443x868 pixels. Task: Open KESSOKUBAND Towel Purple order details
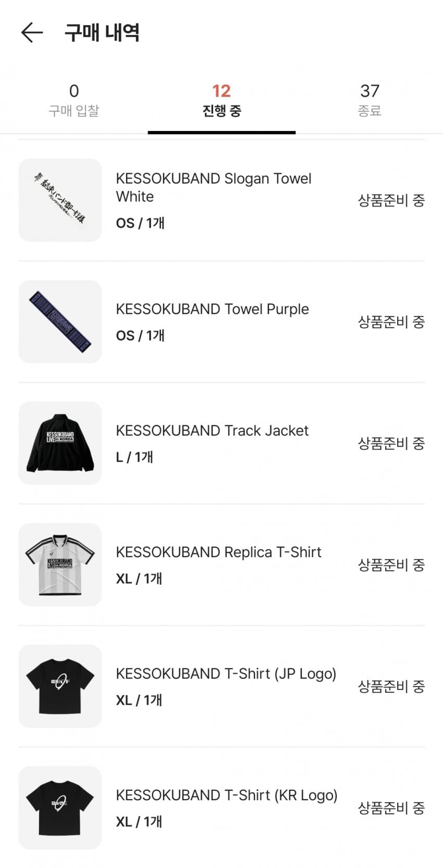[x=212, y=309]
